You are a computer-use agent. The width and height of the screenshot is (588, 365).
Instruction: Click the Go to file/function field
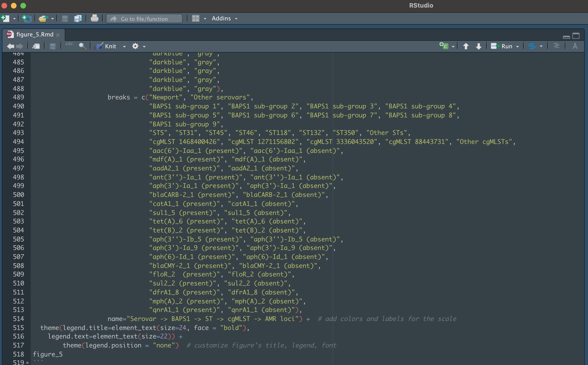tap(144, 19)
